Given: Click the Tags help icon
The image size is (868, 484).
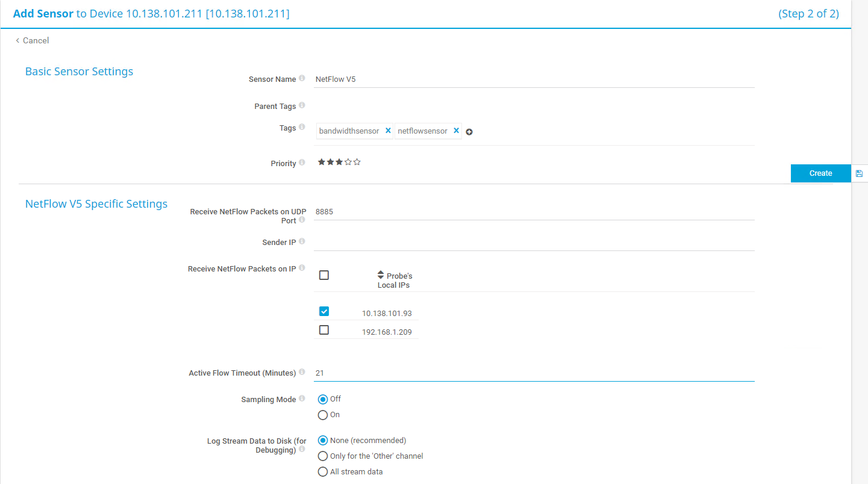Looking at the screenshot, I should click(302, 127).
